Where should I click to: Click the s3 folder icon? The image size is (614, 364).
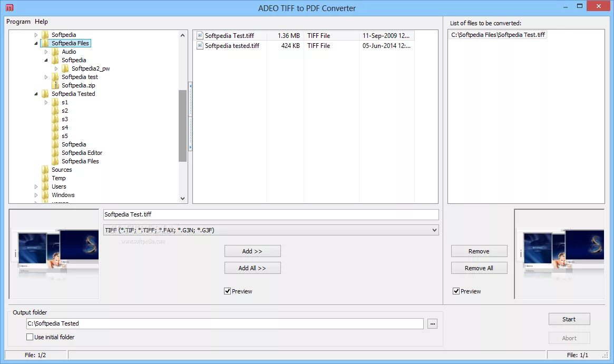(x=55, y=120)
